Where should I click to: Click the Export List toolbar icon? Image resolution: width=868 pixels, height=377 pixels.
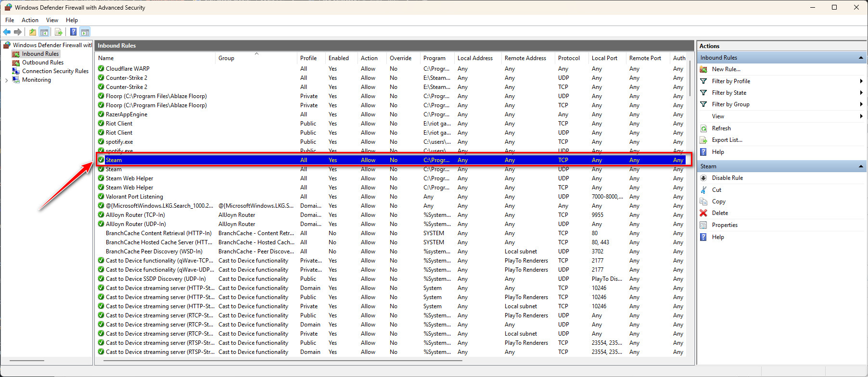pos(59,32)
